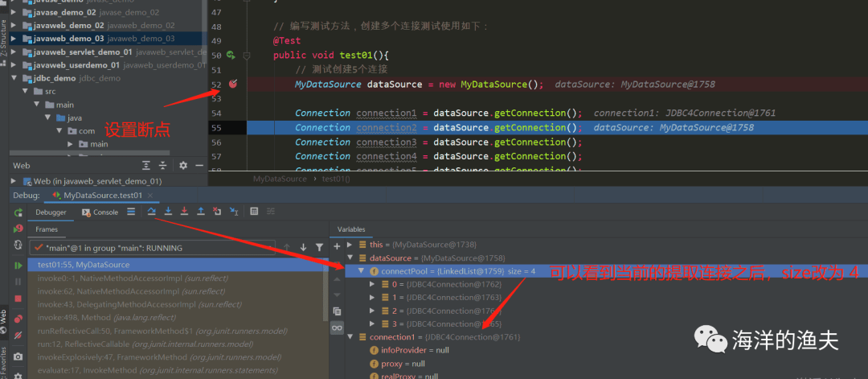The width and height of the screenshot is (868, 379).
Task: Stop debugging with the red square icon
Action: (18, 298)
